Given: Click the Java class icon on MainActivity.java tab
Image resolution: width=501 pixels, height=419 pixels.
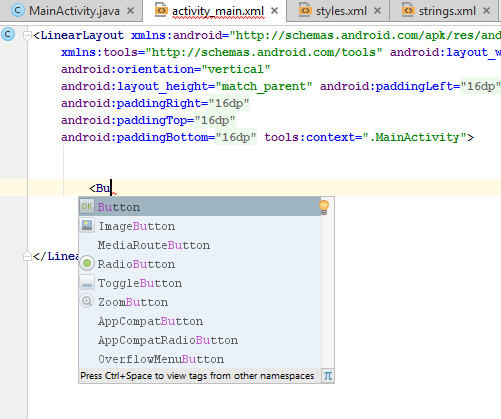Looking at the screenshot, I should (18, 11).
